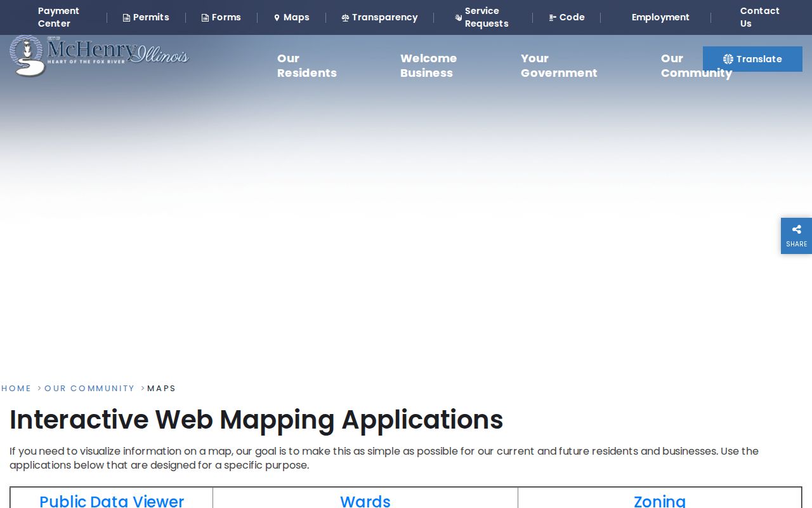Open the Our Residents menu
Viewport: 812px width, 508px height.
click(307, 65)
